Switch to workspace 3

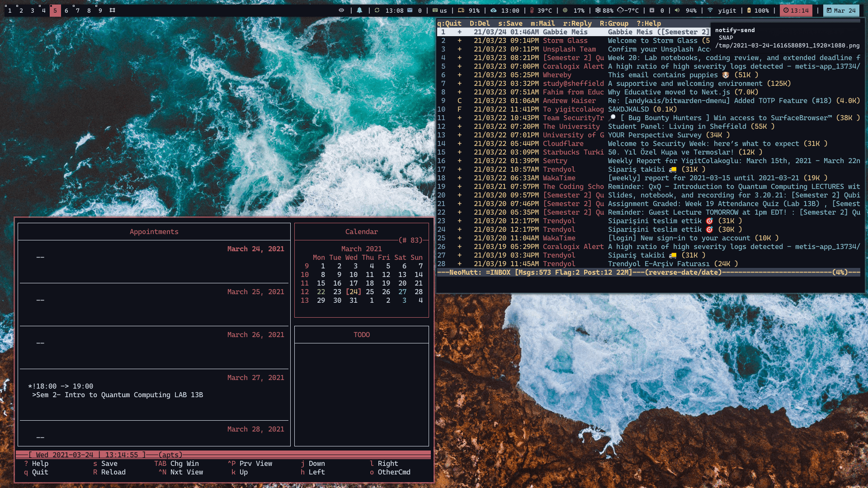[33, 10]
